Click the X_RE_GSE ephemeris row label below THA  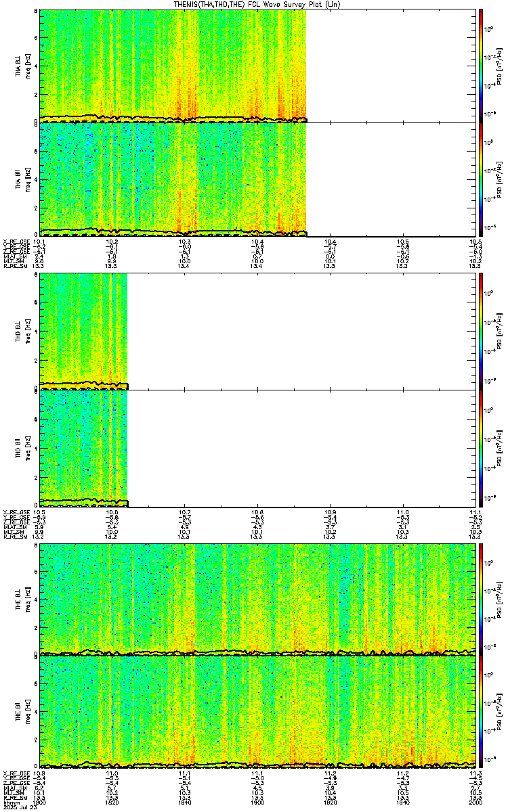tap(15, 241)
